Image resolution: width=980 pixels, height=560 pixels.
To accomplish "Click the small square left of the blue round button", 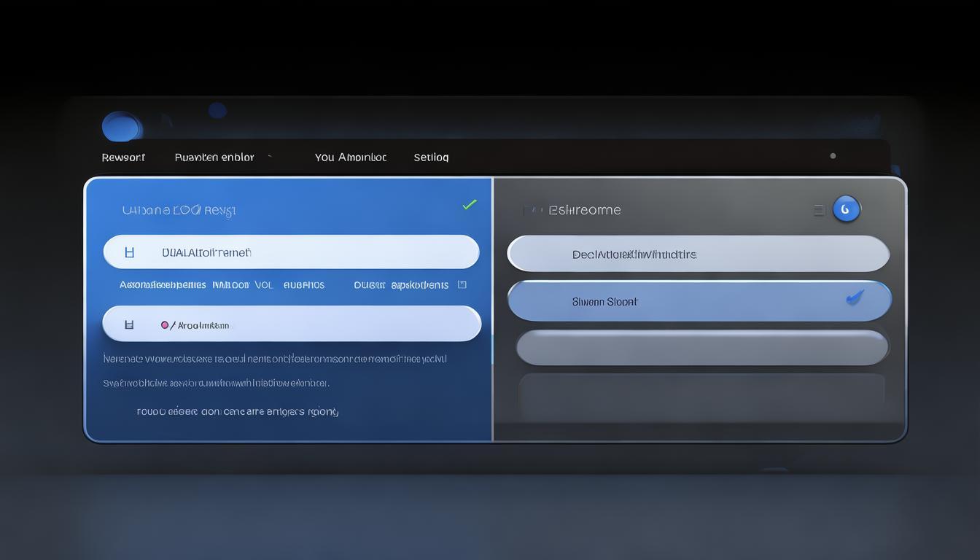I will pyautogui.click(x=819, y=210).
